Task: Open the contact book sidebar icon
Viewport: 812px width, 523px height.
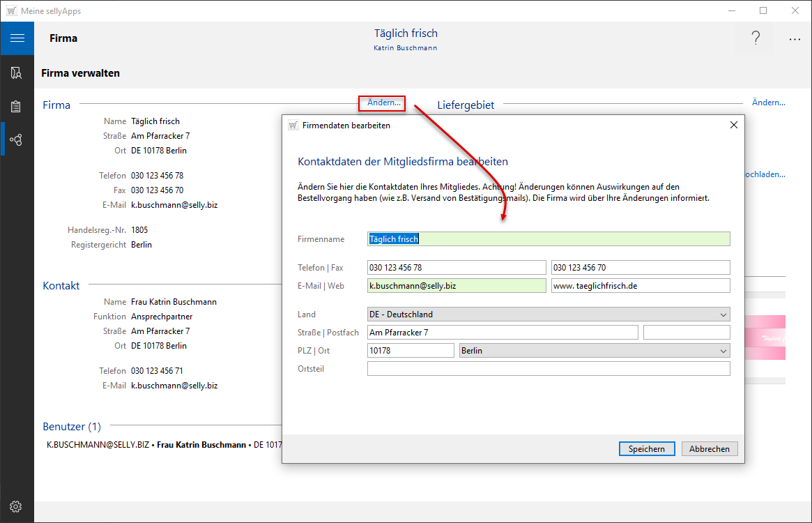Action: click(17, 73)
